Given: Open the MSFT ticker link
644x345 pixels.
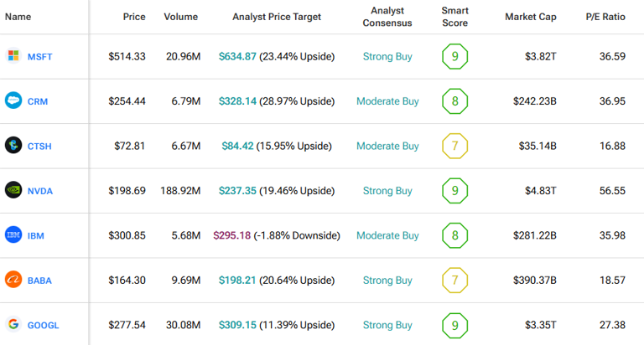Looking at the screenshot, I should click(x=39, y=57).
